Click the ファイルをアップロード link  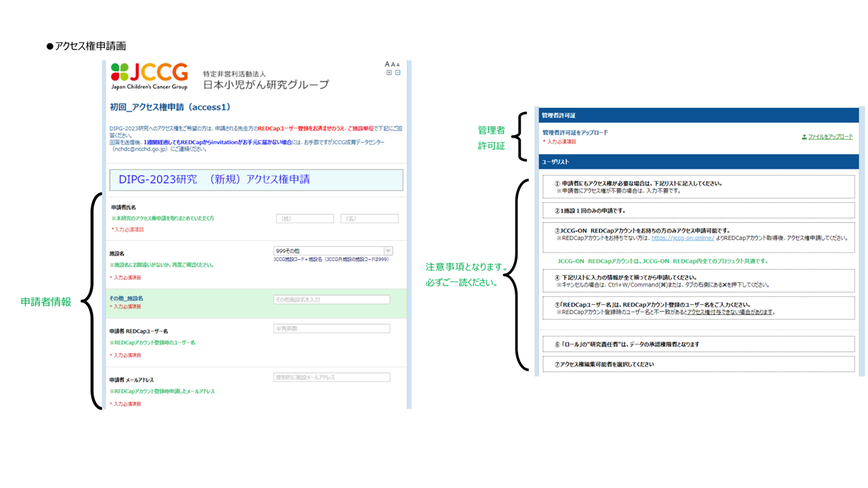pos(830,137)
